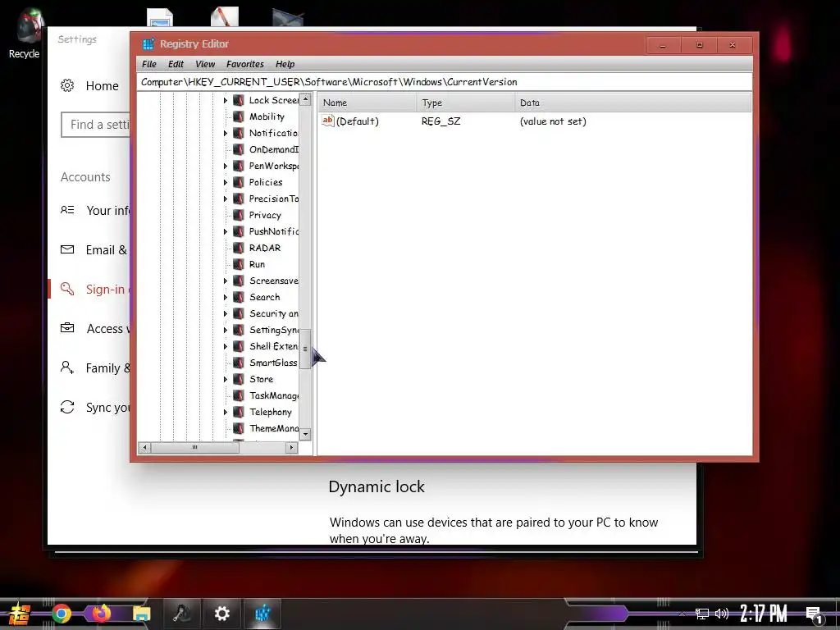
Task: Open Your info in Settings sidebar
Action: click(x=95, y=211)
